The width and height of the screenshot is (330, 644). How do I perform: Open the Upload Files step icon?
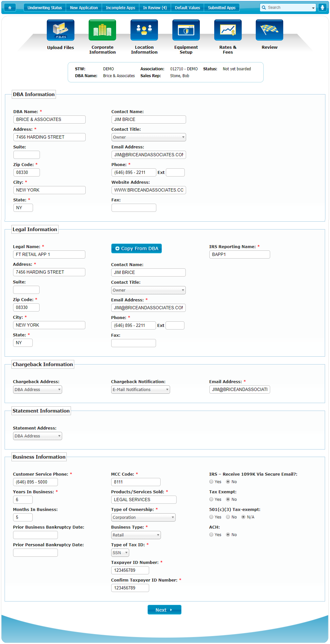(61, 30)
